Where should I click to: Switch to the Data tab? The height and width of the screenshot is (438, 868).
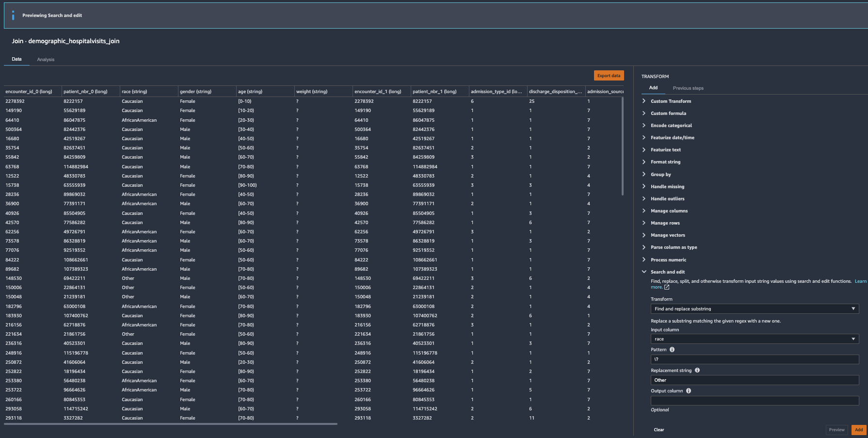[16, 59]
